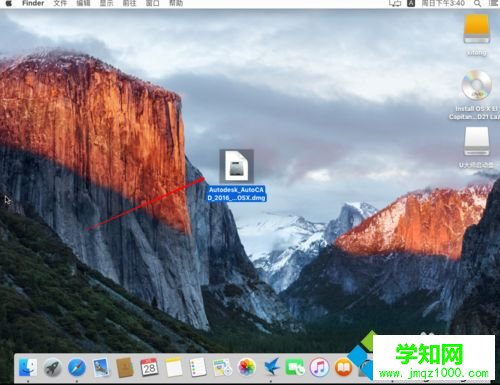Open the Contacts book in Dock
Viewport: 500px width, 385px height.
tap(125, 367)
